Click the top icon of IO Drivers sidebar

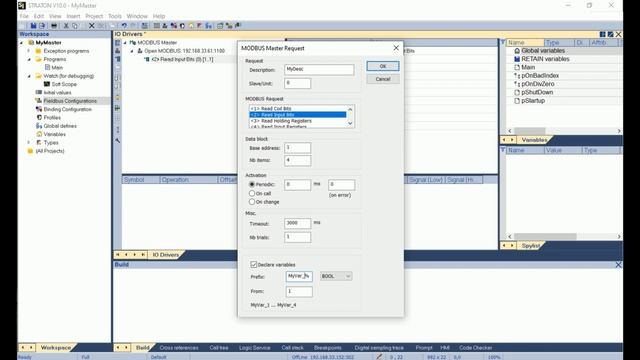point(118,42)
